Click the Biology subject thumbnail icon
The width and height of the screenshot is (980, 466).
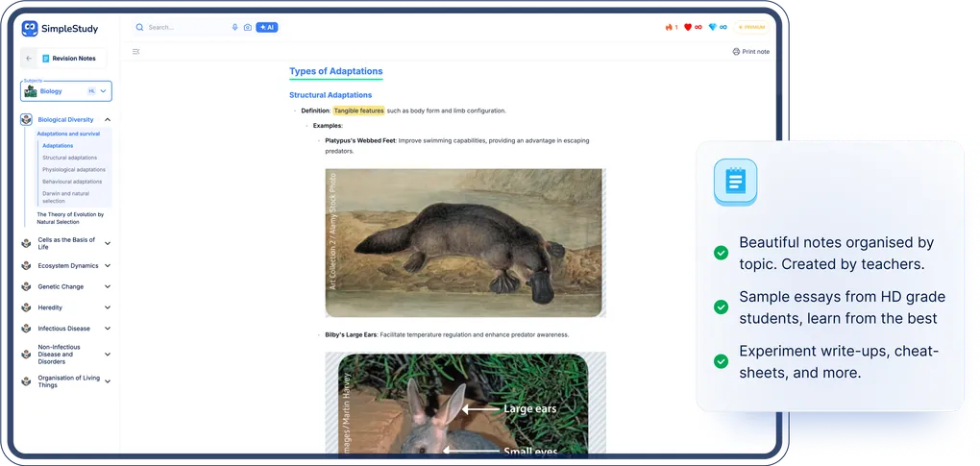tap(31, 91)
